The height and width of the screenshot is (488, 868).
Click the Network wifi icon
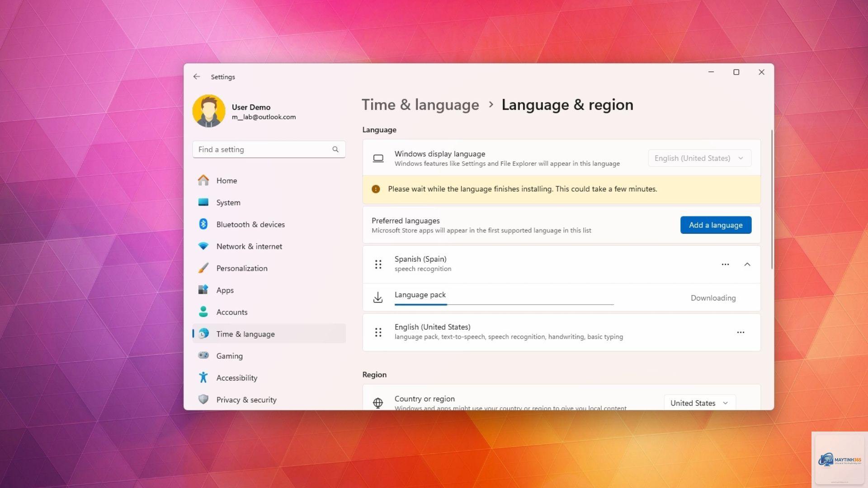click(203, 246)
